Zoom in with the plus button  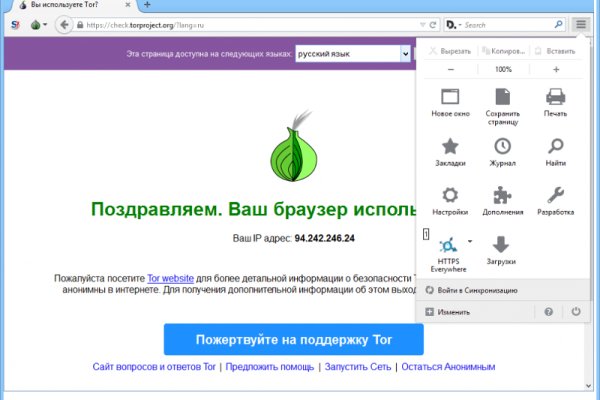556,69
